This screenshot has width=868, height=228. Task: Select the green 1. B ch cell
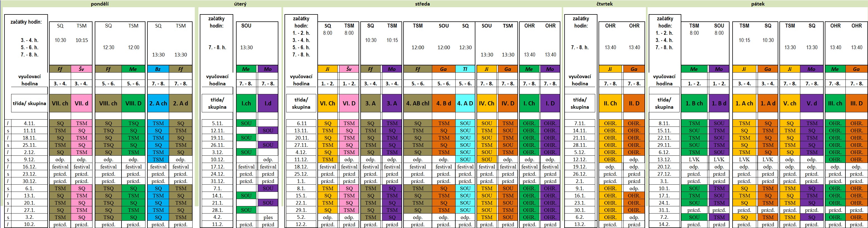pyautogui.click(x=694, y=103)
